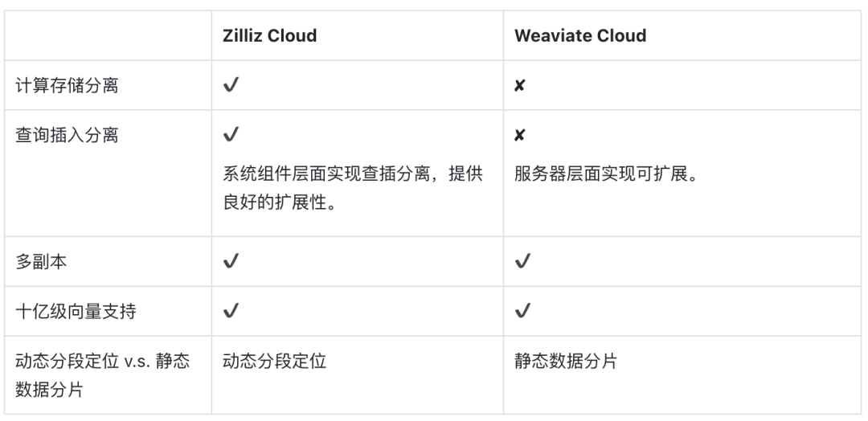Click the Weaviate Cloud checkmark for 十亿级向量支持
The image size is (868, 421).
click(522, 312)
